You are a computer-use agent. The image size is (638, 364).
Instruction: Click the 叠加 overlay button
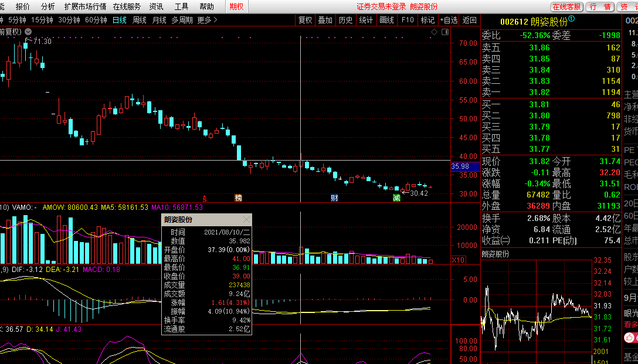point(325,20)
